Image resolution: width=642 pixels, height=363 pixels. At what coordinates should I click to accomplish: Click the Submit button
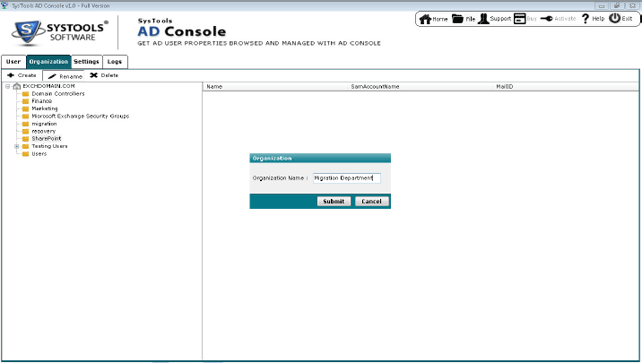[334, 201]
